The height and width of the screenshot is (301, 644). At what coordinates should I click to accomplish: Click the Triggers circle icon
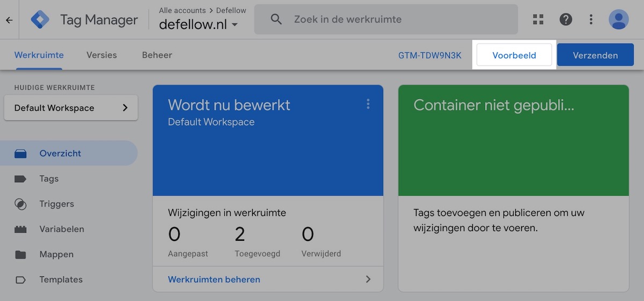[20, 204]
